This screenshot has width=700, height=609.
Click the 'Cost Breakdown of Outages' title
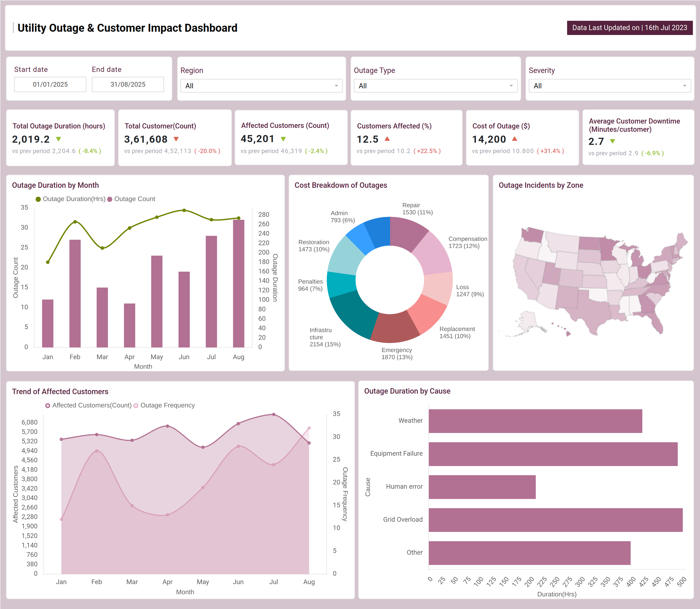coord(341,185)
